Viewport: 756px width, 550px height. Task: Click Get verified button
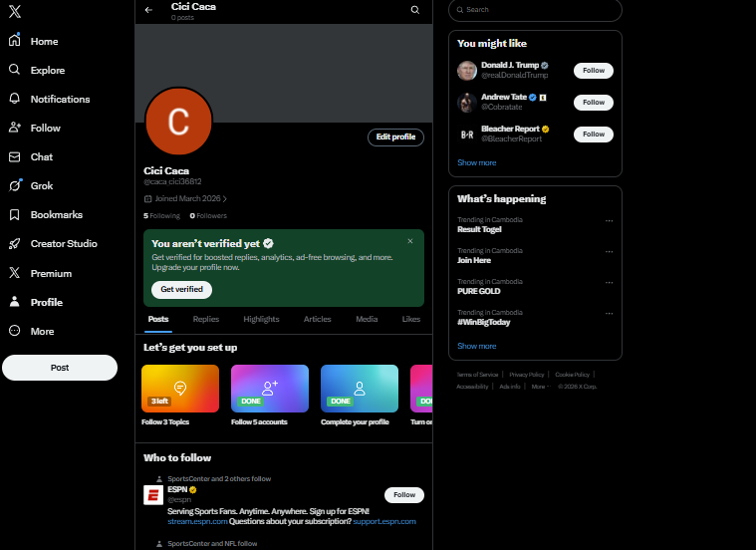click(181, 290)
